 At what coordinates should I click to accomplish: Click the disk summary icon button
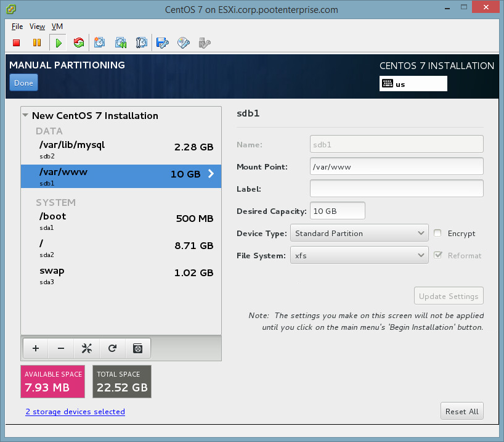[x=138, y=348]
